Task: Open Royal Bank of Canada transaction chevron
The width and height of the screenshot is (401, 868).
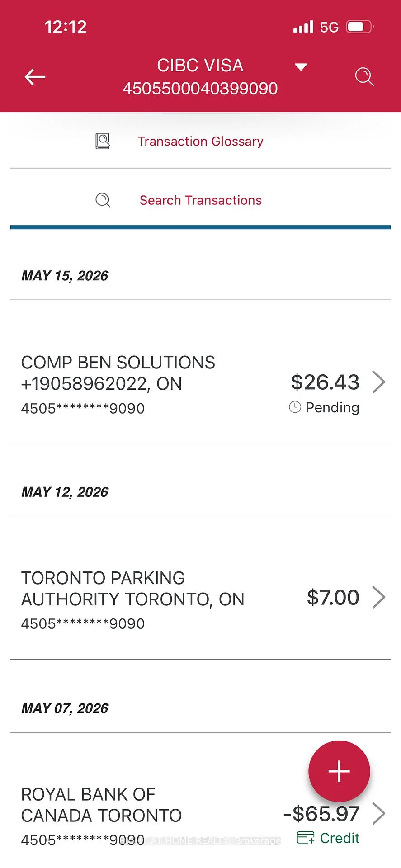Action: 379,813
